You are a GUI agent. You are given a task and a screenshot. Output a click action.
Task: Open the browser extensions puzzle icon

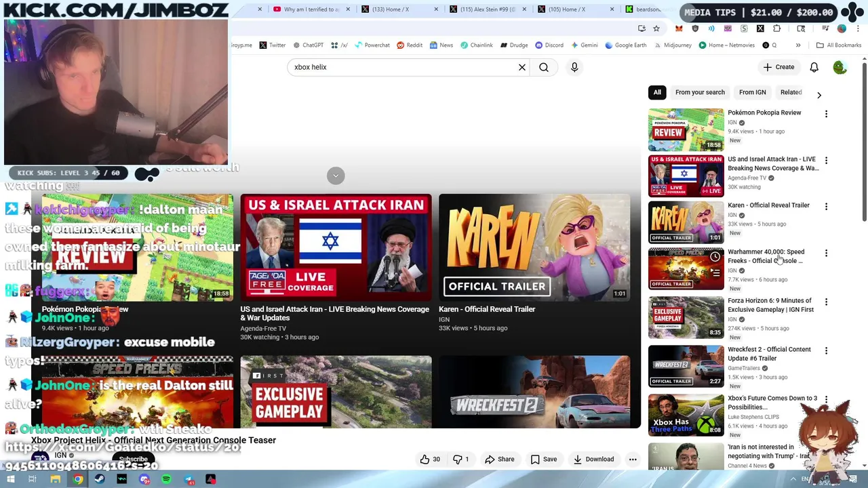pos(776,28)
